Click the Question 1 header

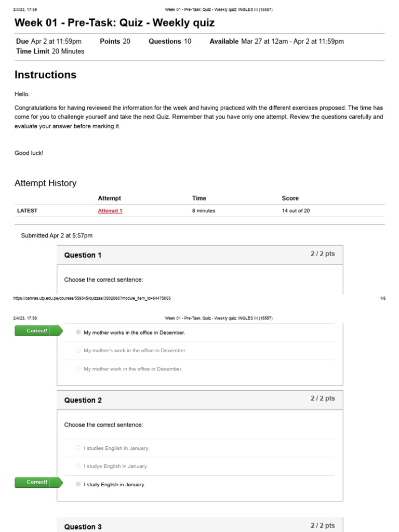pos(200,255)
